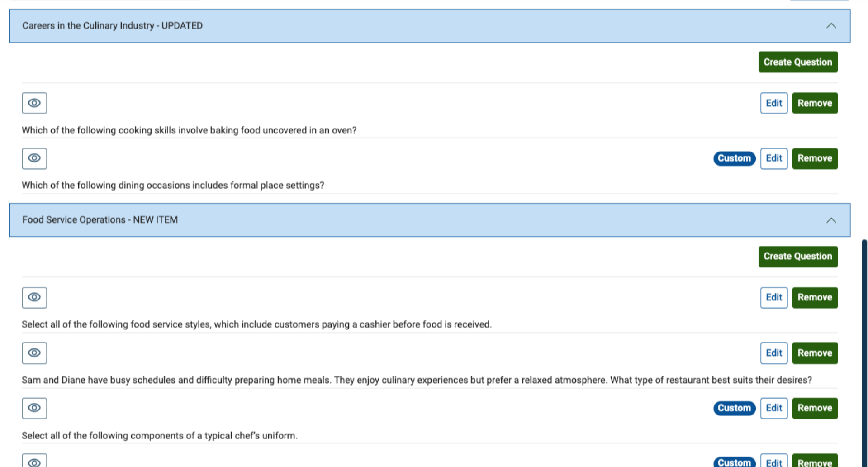Preview the formal place settings question
This screenshot has width=868, height=467.
(x=34, y=158)
